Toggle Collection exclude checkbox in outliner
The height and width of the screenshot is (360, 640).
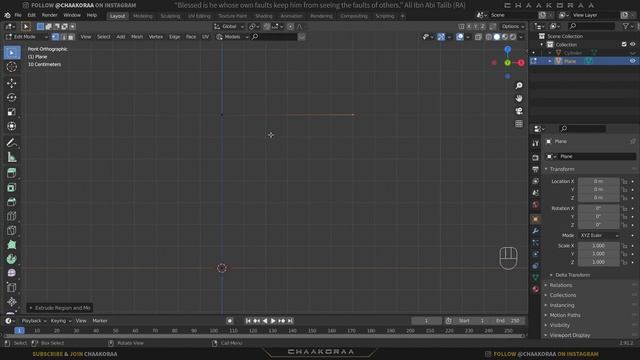click(x=624, y=44)
